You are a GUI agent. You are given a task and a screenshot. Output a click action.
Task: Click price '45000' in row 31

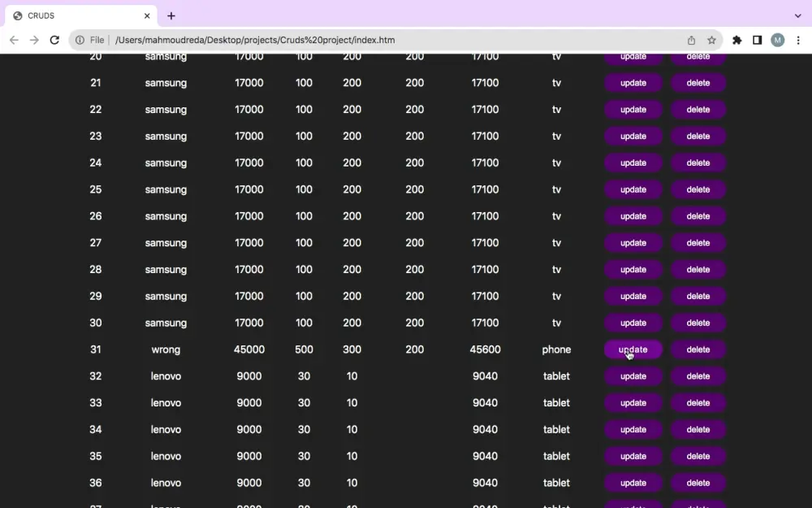(249, 350)
